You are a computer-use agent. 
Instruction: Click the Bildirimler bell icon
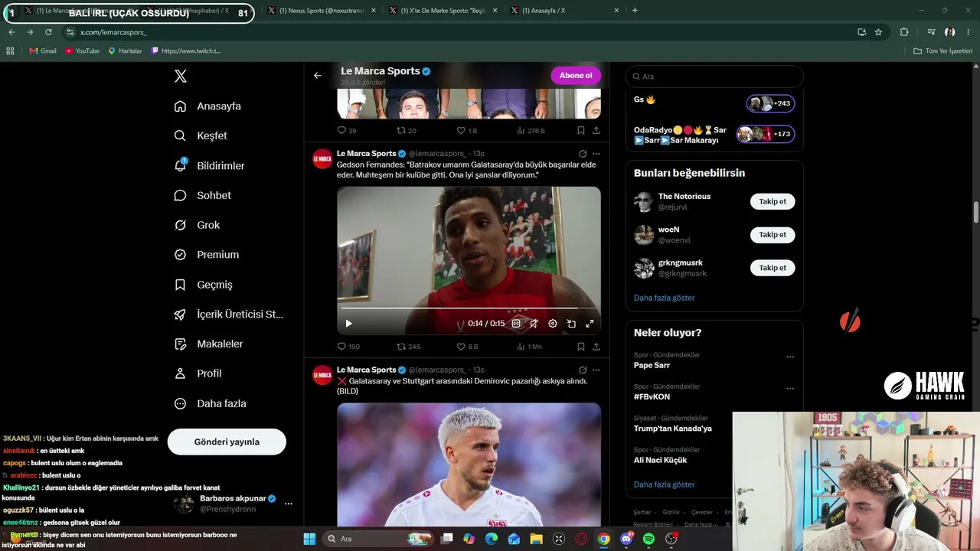pos(180,165)
